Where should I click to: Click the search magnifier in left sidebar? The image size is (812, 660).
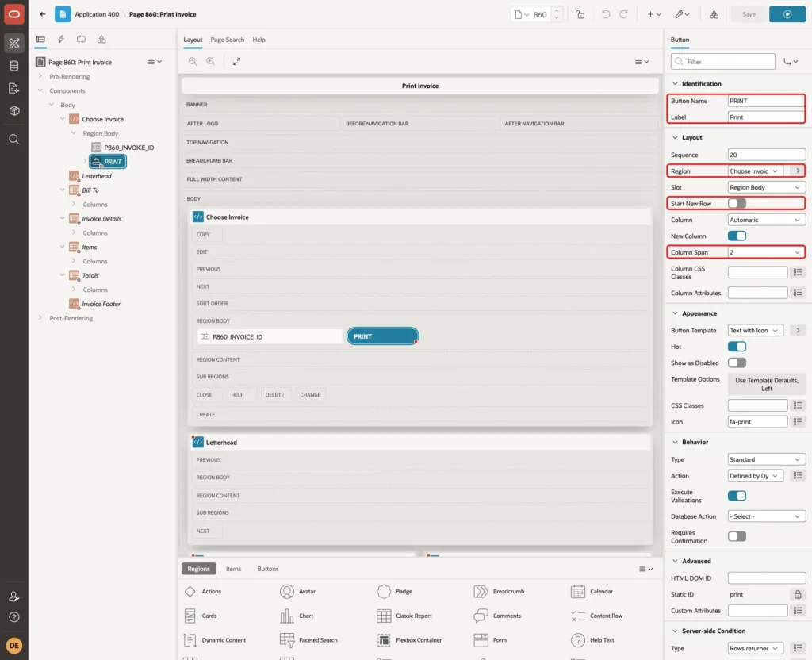point(14,139)
